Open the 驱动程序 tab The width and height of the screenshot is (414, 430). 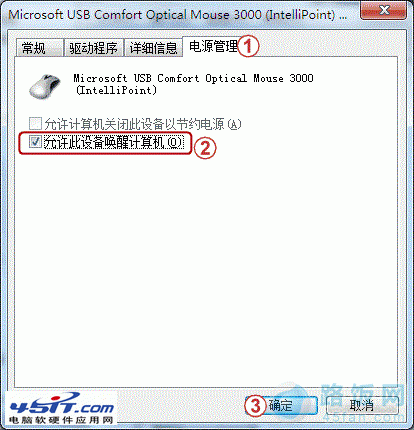(x=93, y=48)
